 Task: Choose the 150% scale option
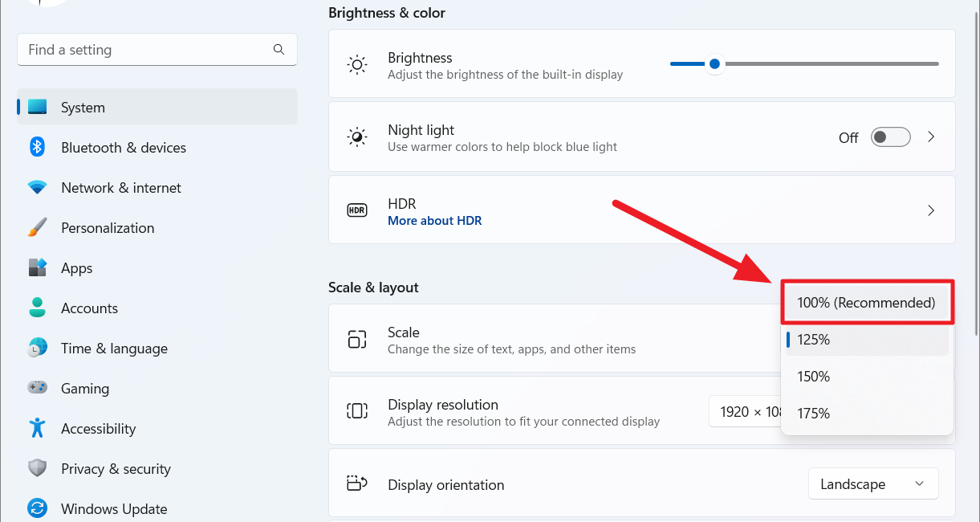tap(868, 377)
